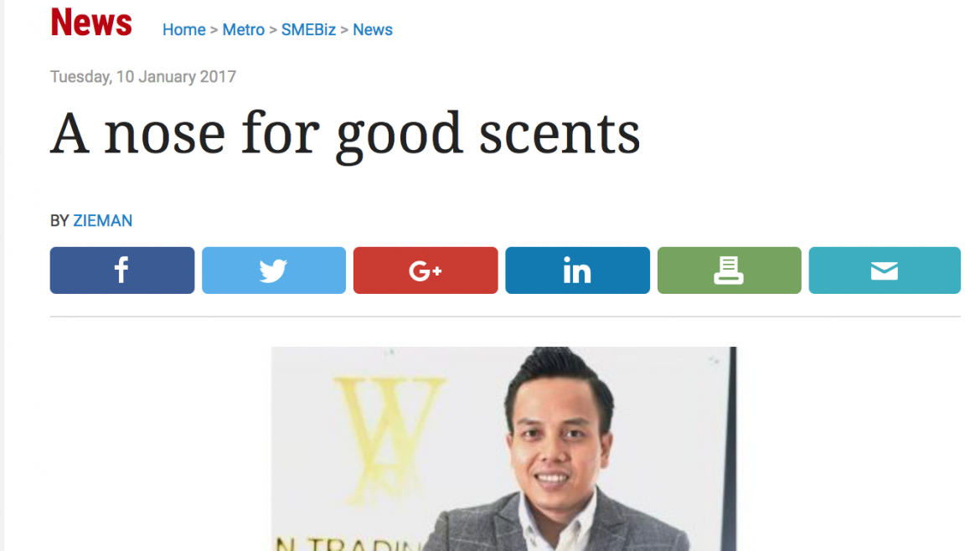Click the red News section heading

pos(91,23)
